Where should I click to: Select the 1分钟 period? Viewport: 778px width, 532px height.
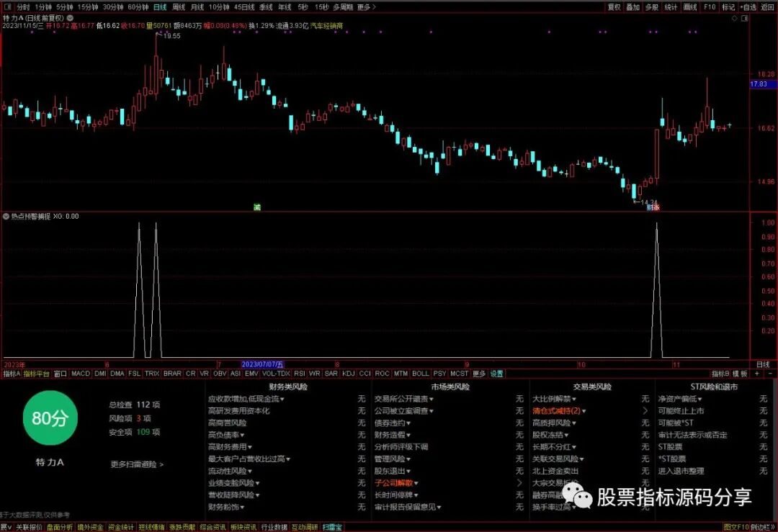tap(43, 7)
